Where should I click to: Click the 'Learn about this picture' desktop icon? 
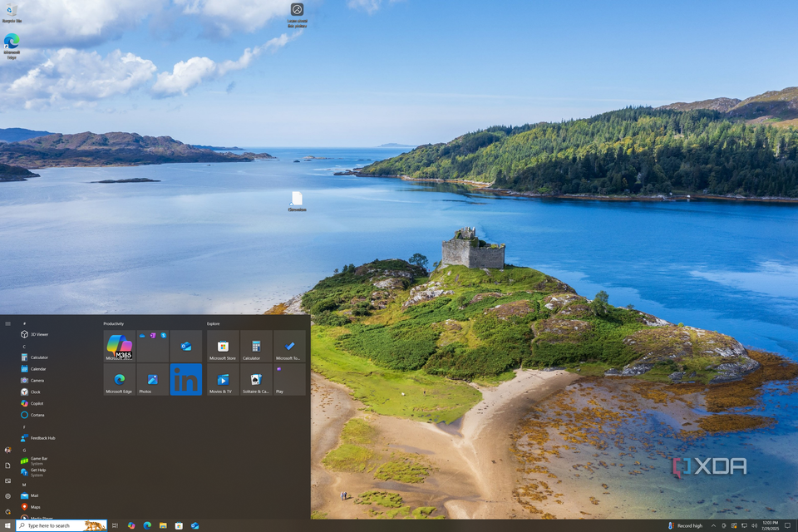[x=298, y=15]
